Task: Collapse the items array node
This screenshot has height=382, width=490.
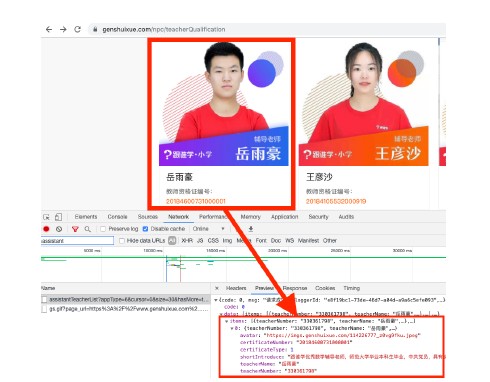Action: click(x=227, y=321)
